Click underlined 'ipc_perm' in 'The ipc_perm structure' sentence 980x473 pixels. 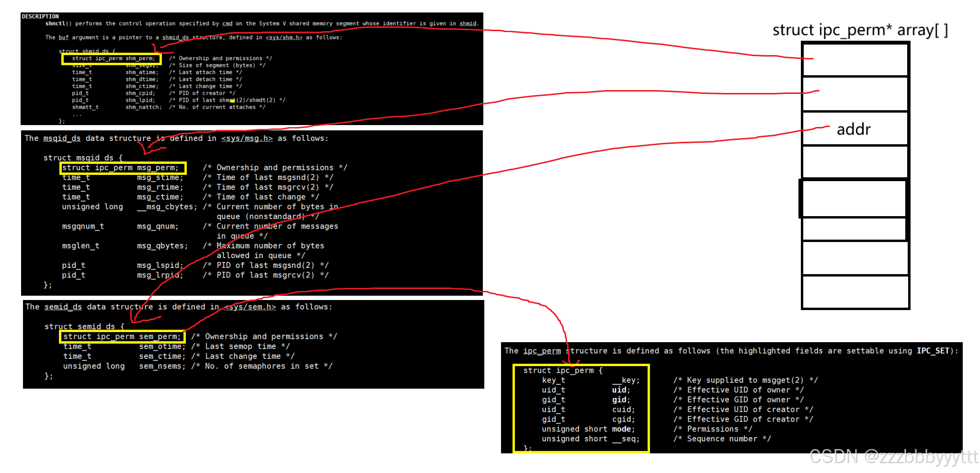[x=542, y=351]
